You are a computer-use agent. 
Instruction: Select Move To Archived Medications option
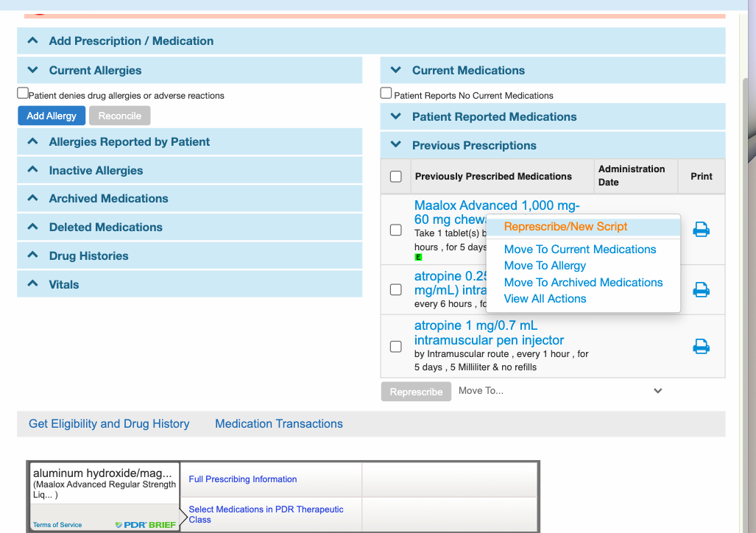click(583, 283)
